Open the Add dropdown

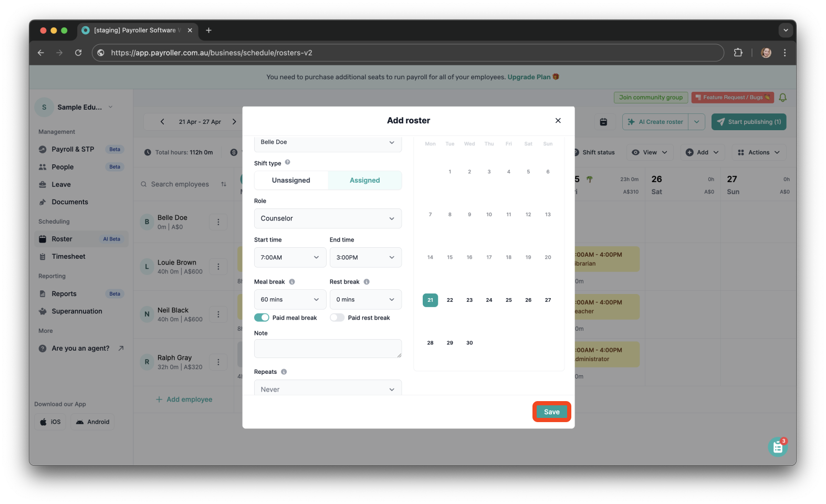tap(703, 152)
